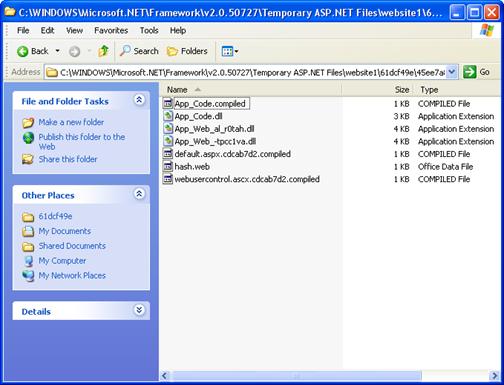Collapse the Other Places panel
504x385 pixels.
[x=139, y=194]
